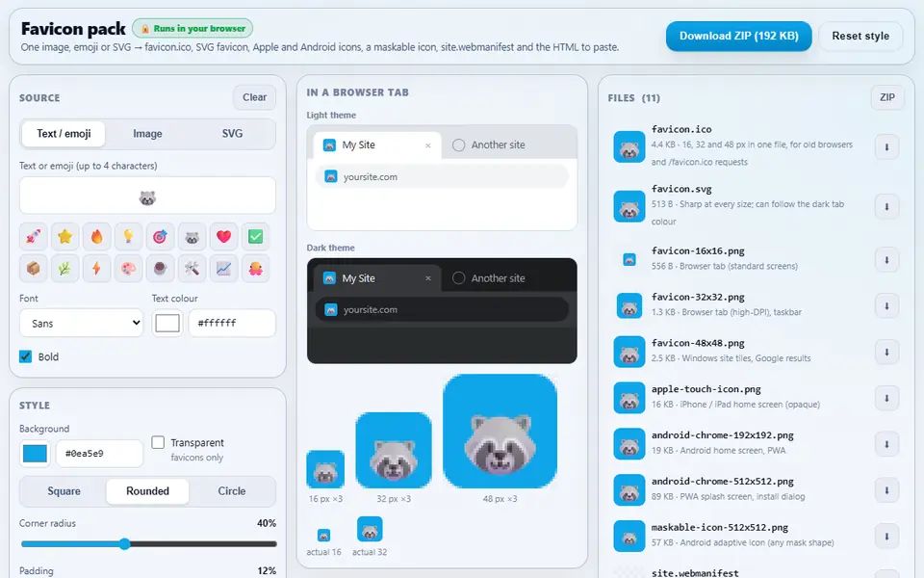Viewport: 924px width, 578px height.
Task: Switch source to the Image tab
Action: (147, 134)
